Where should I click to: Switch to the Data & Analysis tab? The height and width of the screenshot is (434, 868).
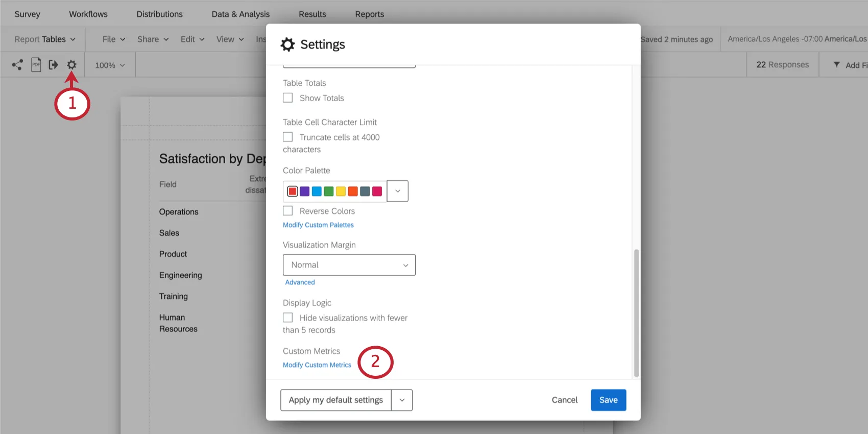240,14
